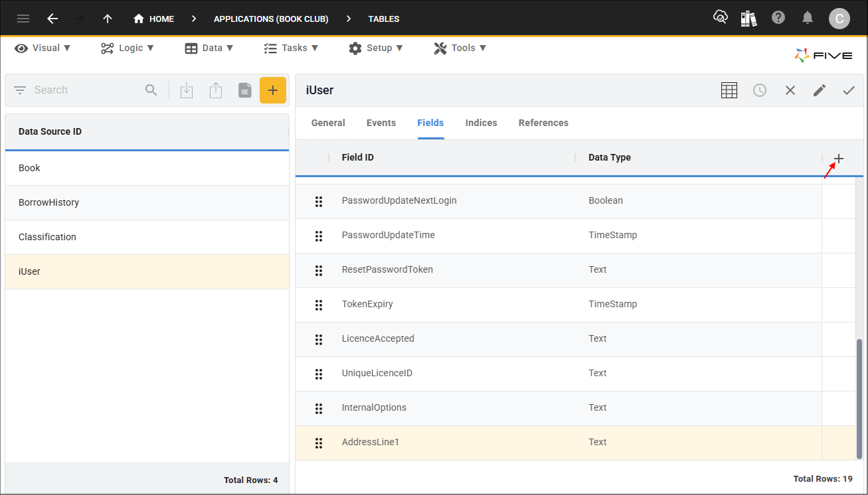Screen dimensions: 868x495
Task: Click drag handle of TokenExpiry row
Action: [x=319, y=305]
